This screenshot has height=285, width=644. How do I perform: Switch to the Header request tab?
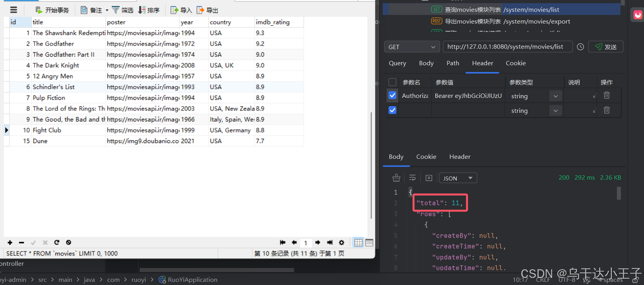(483, 63)
